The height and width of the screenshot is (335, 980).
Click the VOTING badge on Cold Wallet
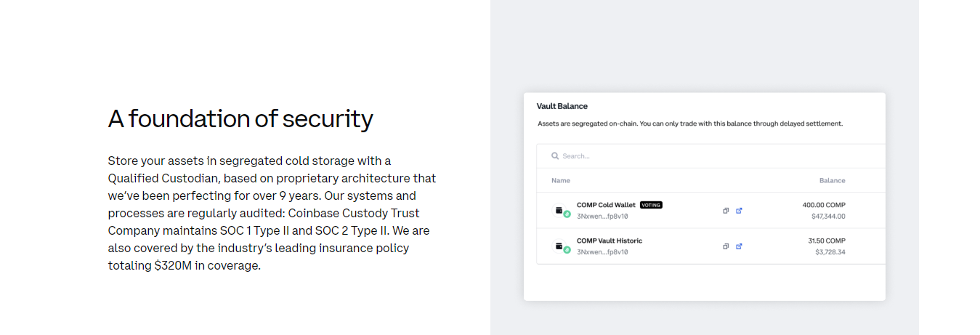click(651, 205)
